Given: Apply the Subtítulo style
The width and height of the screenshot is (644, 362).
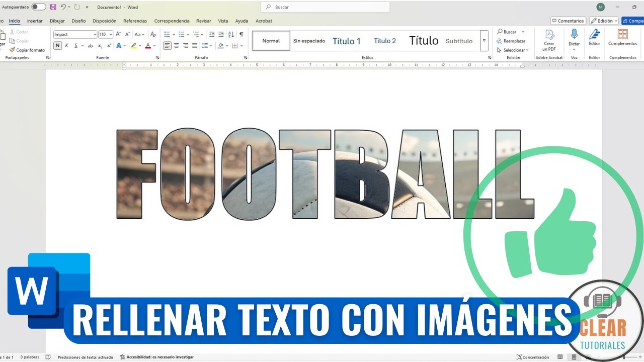Looking at the screenshot, I should 459,41.
